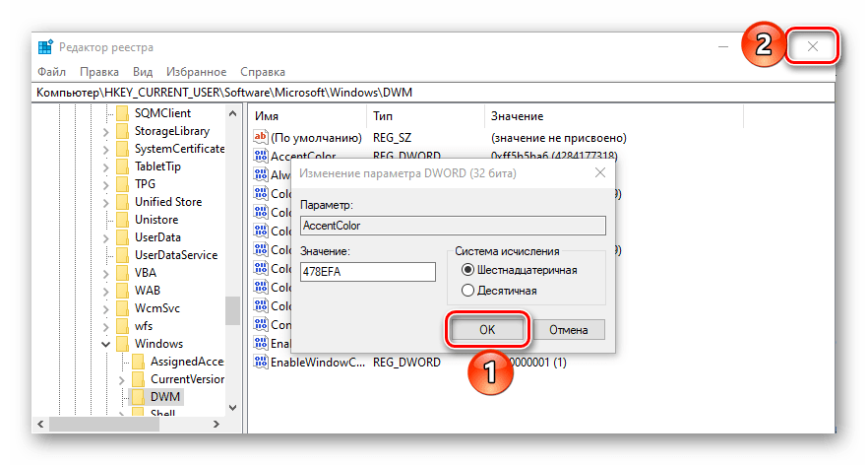
Task: Open the Избранное menu
Action: (195, 72)
